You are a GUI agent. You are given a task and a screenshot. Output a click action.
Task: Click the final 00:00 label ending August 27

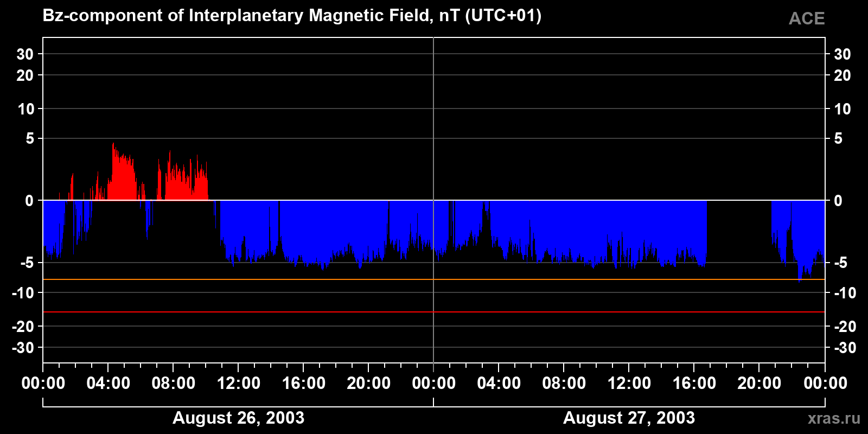click(x=825, y=383)
